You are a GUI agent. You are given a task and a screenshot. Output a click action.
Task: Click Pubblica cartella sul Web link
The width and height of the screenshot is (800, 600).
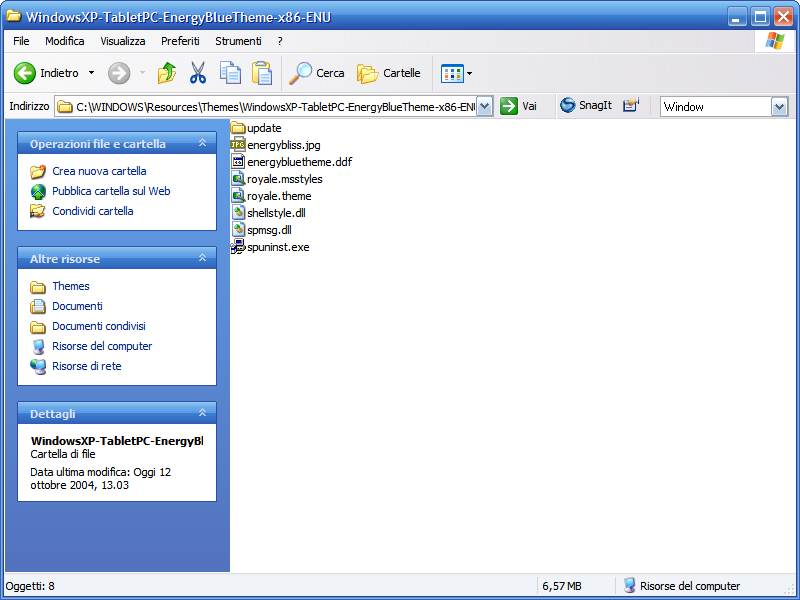(x=111, y=191)
